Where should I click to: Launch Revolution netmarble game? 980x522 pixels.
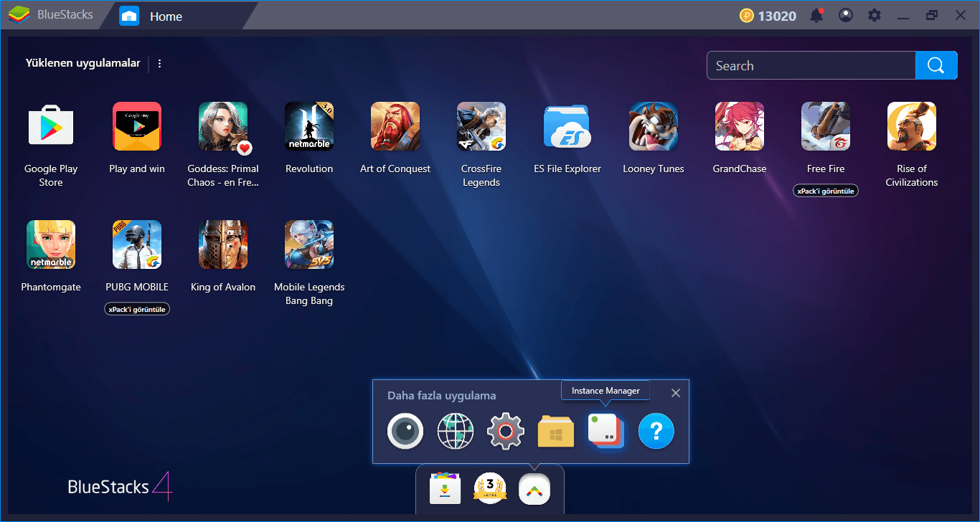point(309,126)
